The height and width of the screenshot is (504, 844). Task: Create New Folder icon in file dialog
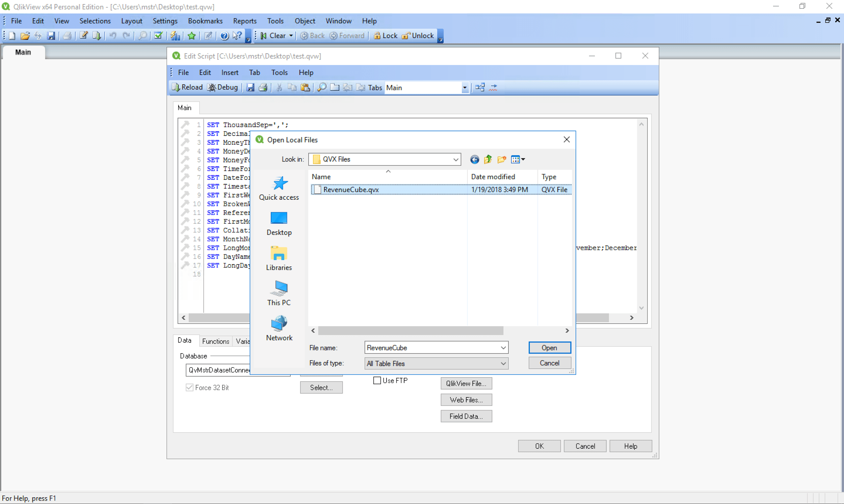[x=502, y=159]
